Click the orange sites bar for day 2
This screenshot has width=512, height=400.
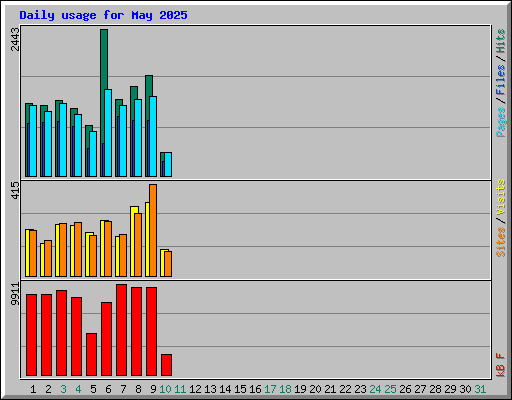point(48,258)
